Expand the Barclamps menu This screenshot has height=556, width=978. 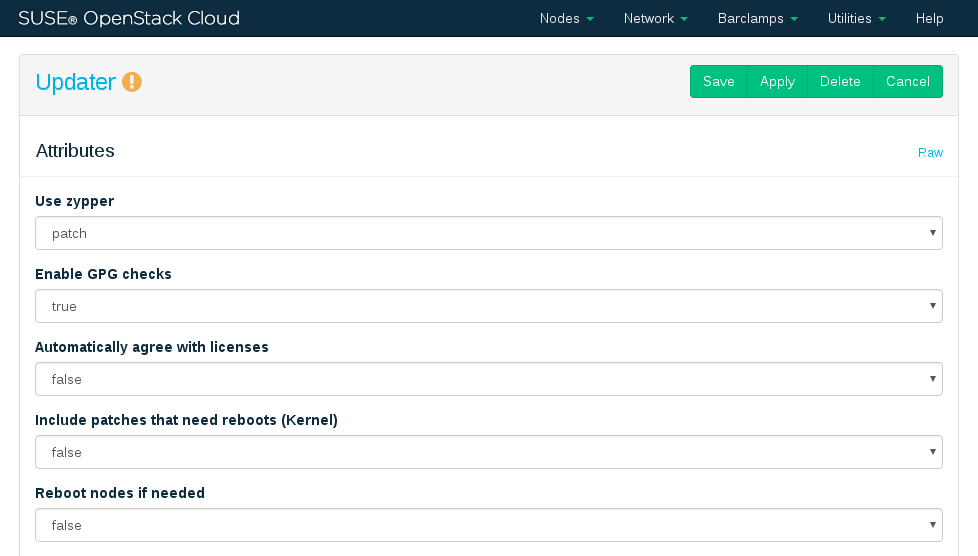tap(757, 18)
